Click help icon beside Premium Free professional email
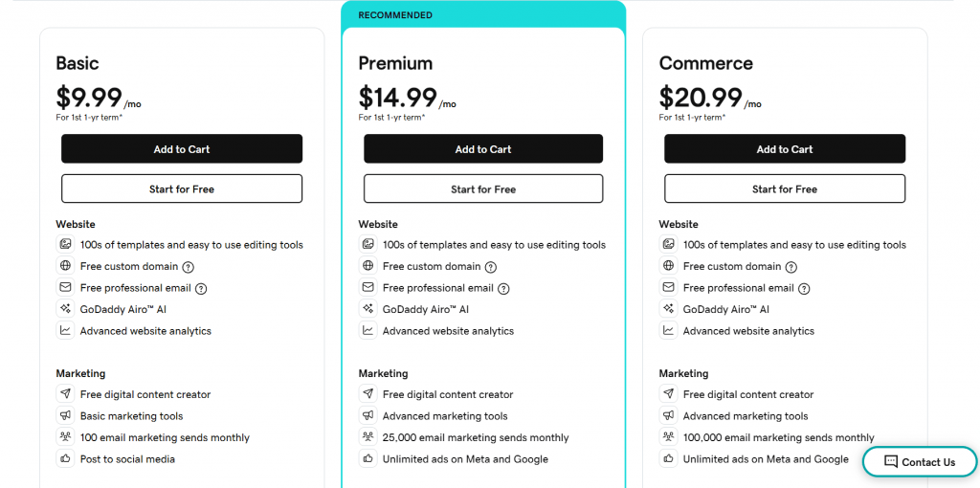 pos(503,288)
